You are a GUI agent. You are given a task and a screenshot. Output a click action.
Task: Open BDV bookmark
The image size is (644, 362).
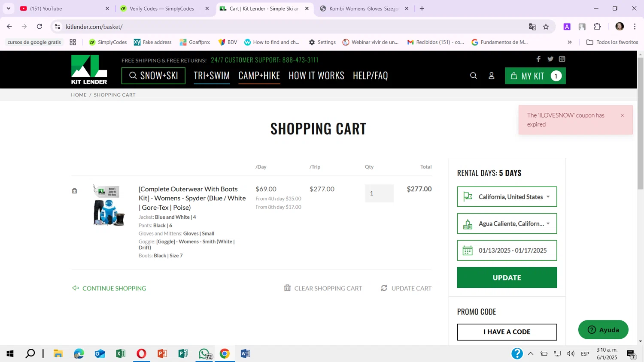click(228, 42)
